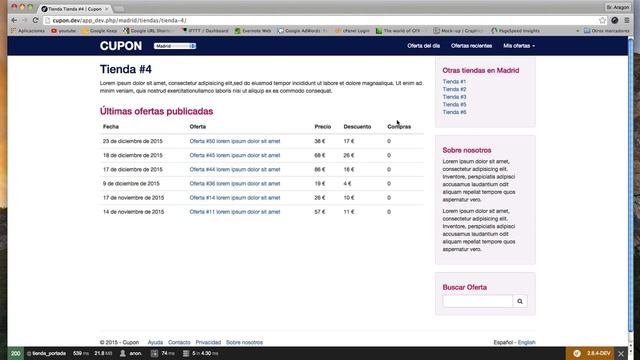The image size is (640, 360).
Task: Open Evernote Web bookmark
Action: (253, 31)
